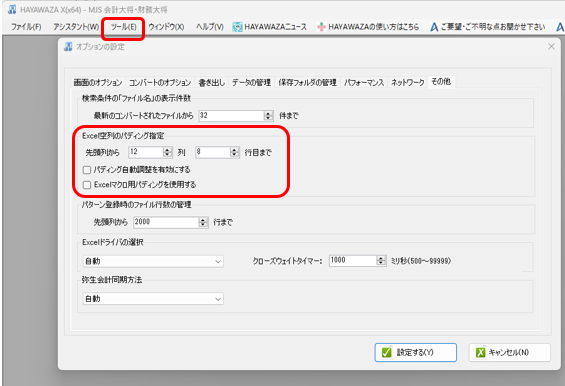Enable Excelマクロ用パディングを使用する checkbox
The height and width of the screenshot is (386, 565).
(87, 185)
